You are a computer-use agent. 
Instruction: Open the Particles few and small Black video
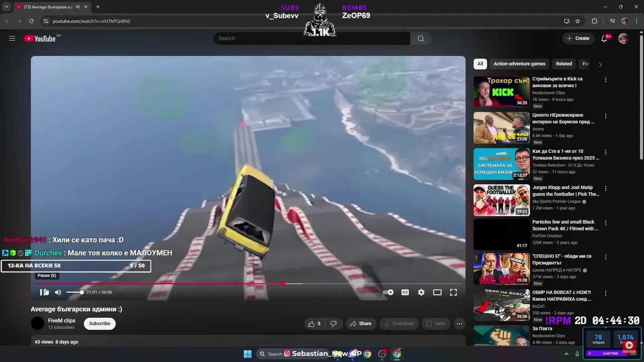[565, 225]
